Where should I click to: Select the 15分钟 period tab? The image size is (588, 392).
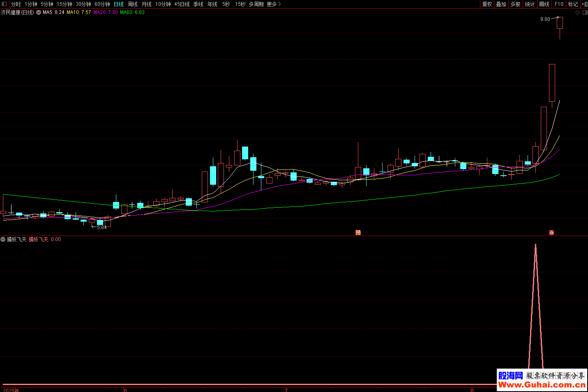(x=65, y=4)
